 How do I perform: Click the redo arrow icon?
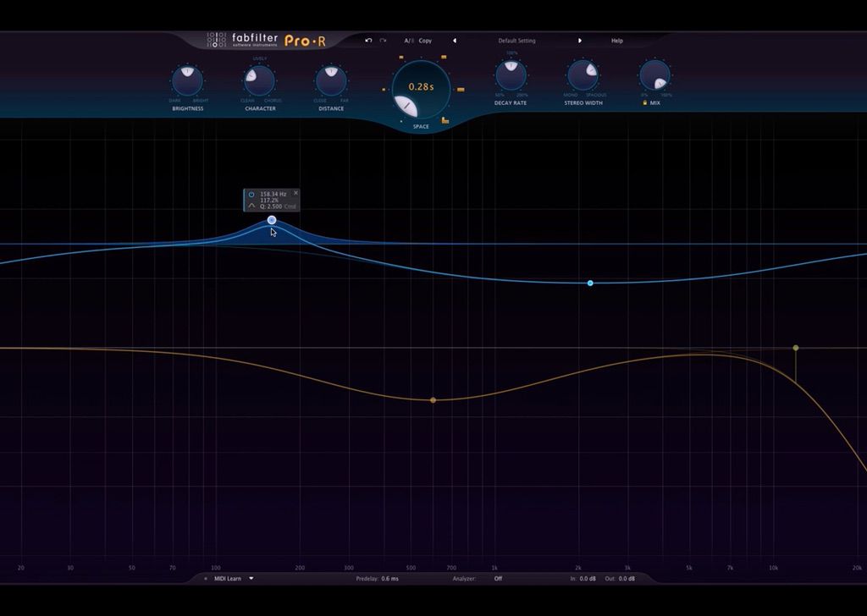383,41
